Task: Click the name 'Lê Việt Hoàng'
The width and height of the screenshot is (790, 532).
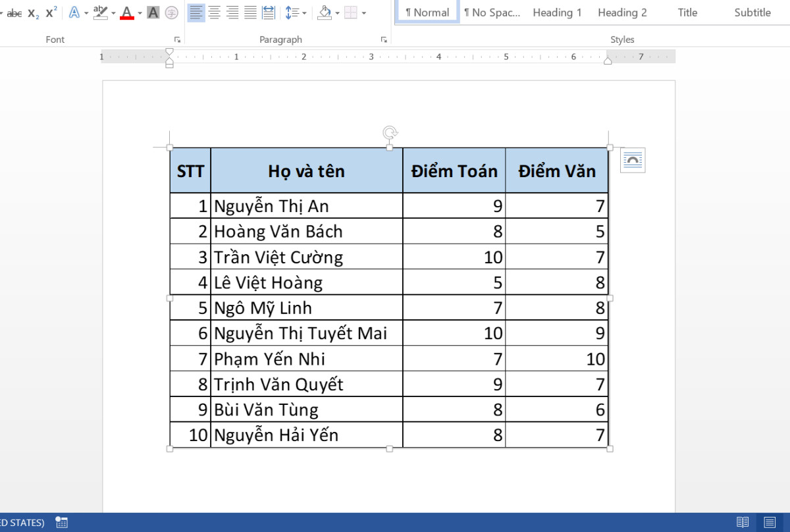Action: (x=269, y=283)
